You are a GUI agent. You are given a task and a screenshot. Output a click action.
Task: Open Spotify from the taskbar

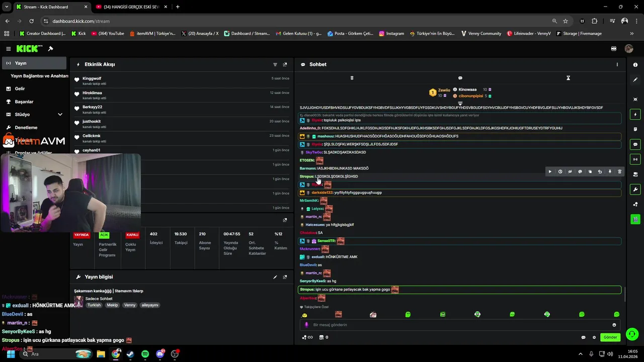pyautogui.click(x=145, y=354)
